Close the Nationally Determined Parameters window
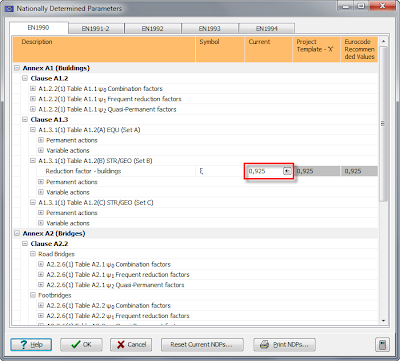Viewport: 400px width, 361px height. click(382, 6)
